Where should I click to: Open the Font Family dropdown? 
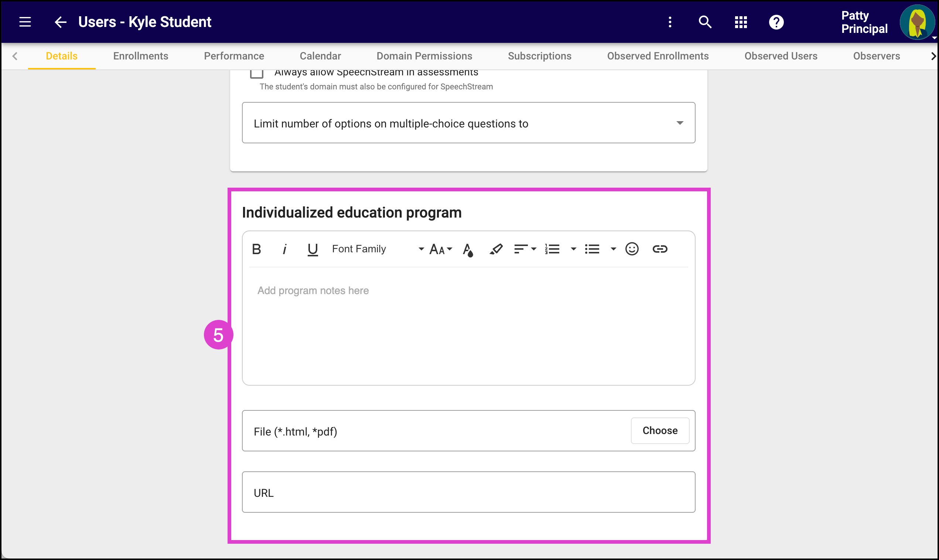coord(378,249)
